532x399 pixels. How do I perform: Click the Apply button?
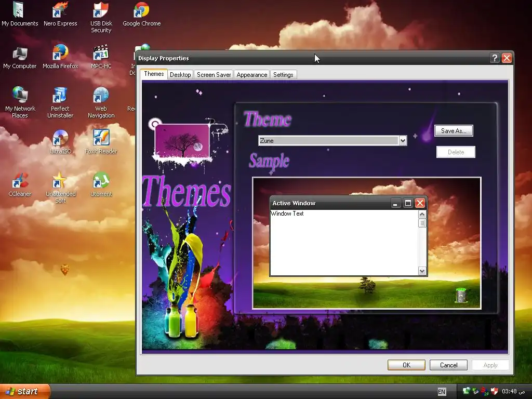point(490,365)
